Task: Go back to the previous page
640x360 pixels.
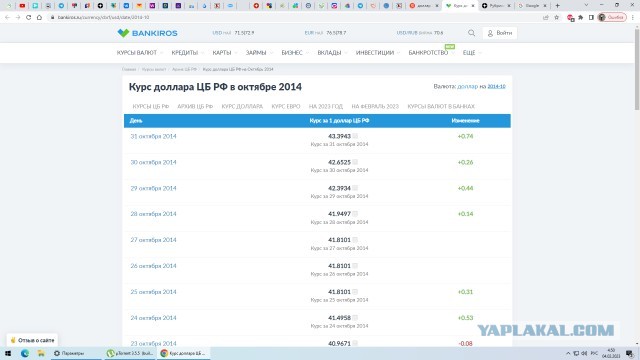Action: pos(7,18)
